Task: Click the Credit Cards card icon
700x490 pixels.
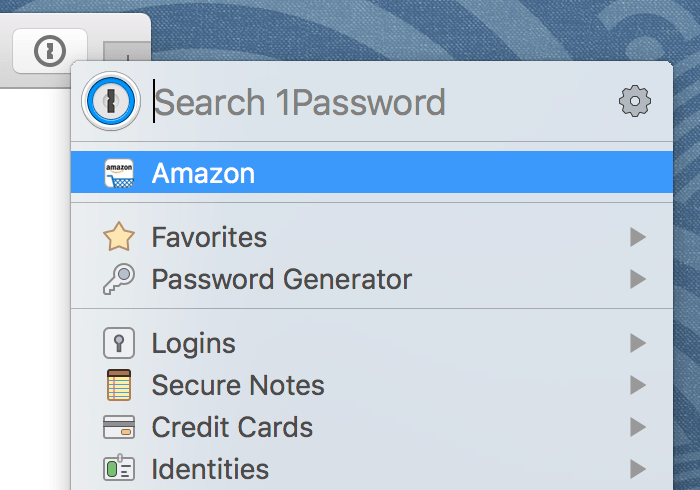Action: (119, 427)
